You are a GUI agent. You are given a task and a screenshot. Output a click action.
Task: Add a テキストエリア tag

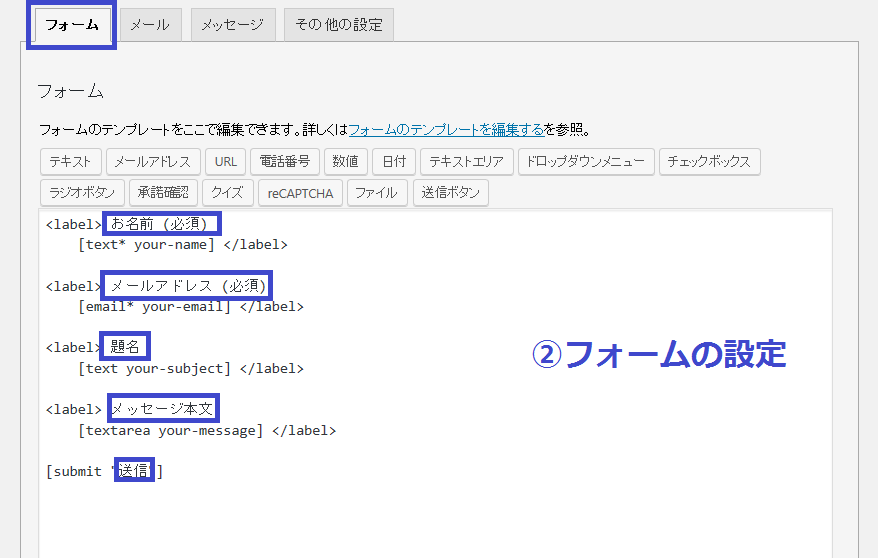[x=468, y=161]
